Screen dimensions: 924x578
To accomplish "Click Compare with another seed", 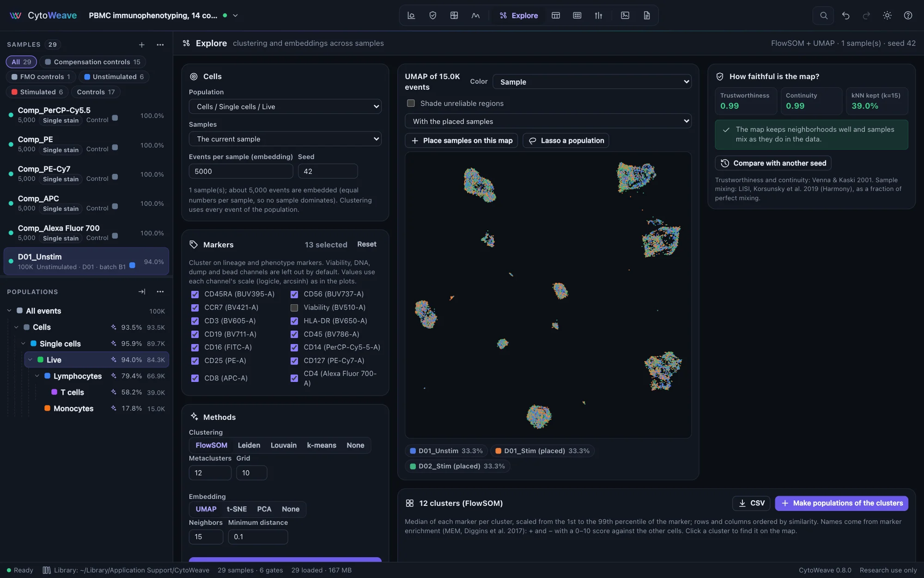I will 773,163.
